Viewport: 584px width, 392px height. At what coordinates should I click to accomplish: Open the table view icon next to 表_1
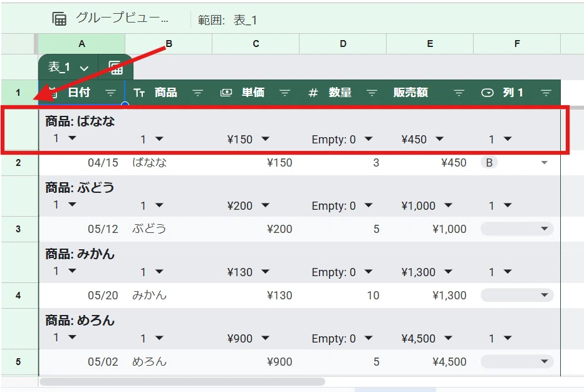[115, 68]
